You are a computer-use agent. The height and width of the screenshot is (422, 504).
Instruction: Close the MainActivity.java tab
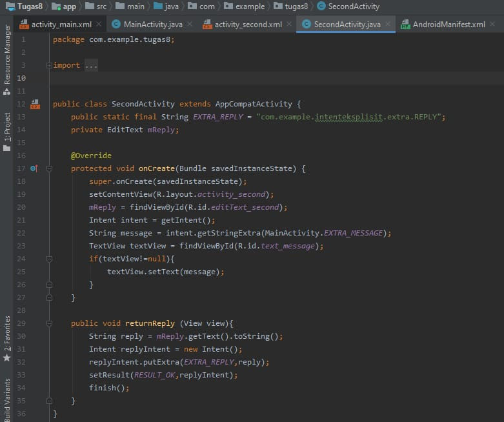point(190,24)
